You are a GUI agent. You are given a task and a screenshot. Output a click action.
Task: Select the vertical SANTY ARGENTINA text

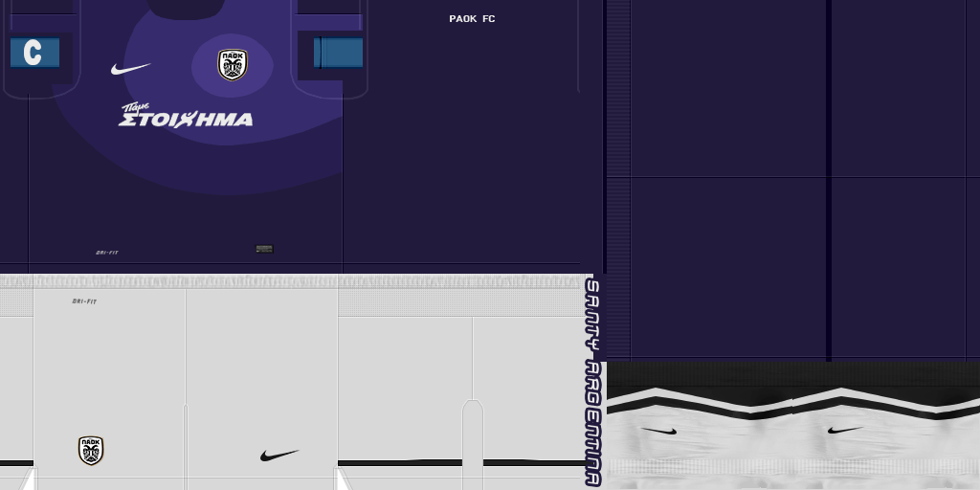592,383
